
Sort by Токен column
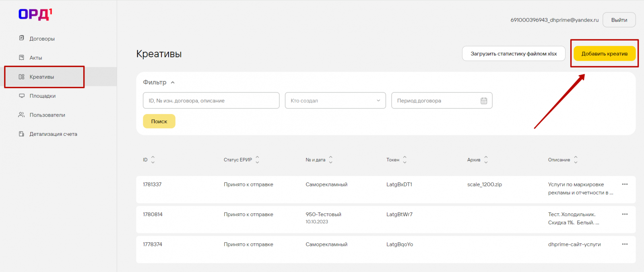405,160
